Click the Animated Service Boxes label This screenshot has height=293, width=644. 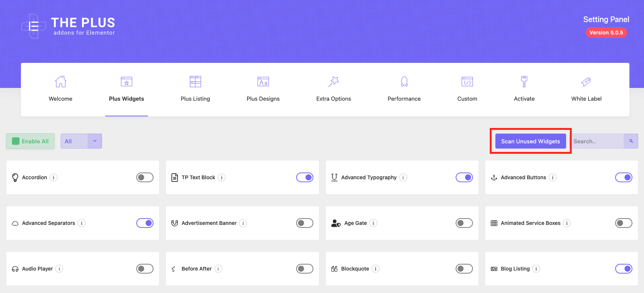pos(531,223)
